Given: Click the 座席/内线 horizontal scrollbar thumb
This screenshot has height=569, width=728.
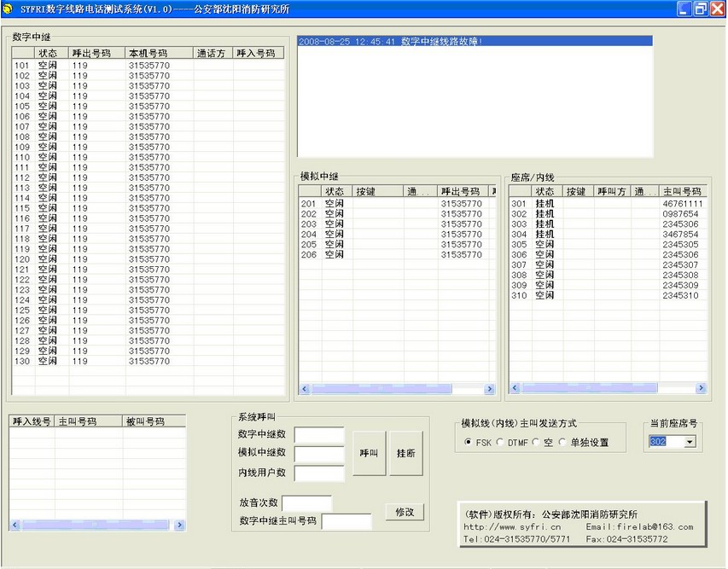Looking at the screenshot, I should pos(589,388).
